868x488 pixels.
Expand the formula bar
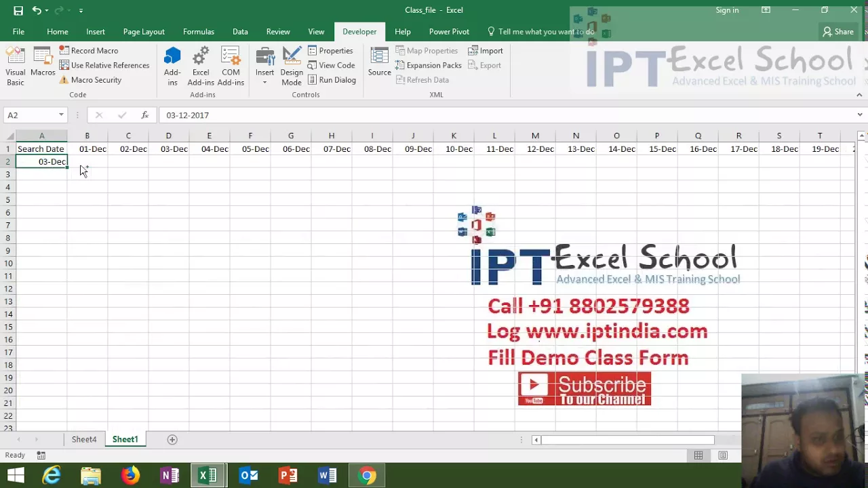tap(860, 115)
